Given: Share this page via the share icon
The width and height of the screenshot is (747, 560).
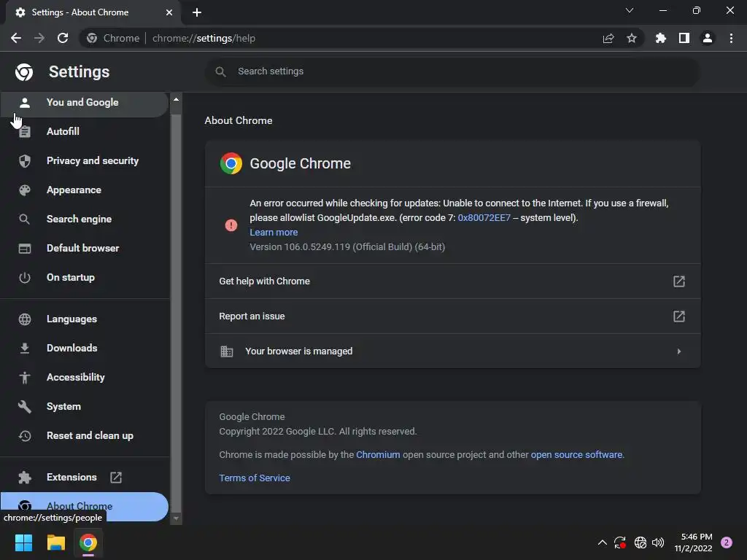Looking at the screenshot, I should [608, 38].
